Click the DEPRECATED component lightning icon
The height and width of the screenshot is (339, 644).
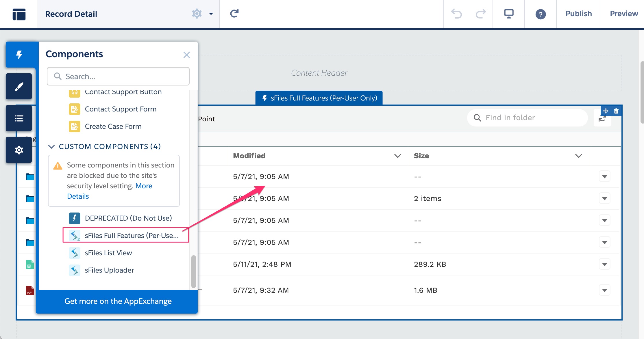tap(75, 218)
